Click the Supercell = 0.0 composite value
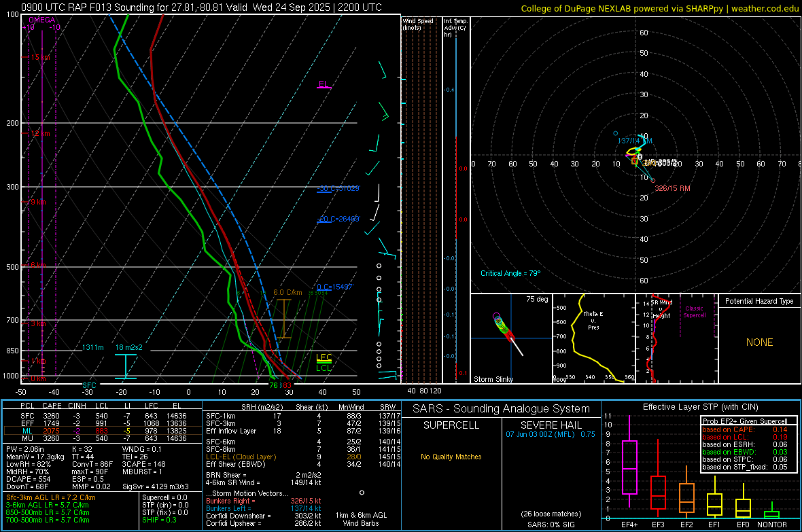802x532 pixels. point(164,497)
